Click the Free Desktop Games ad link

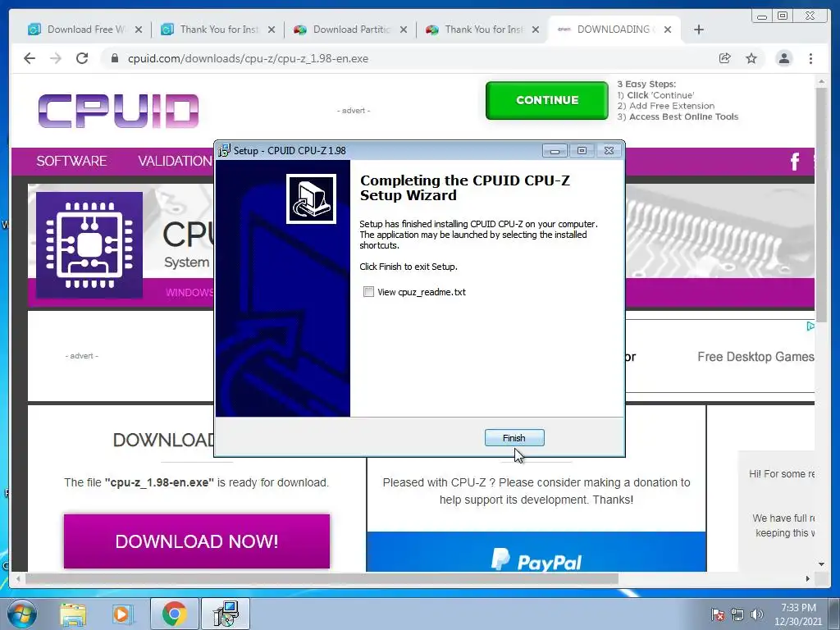pyautogui.click(x=756, y=357)
